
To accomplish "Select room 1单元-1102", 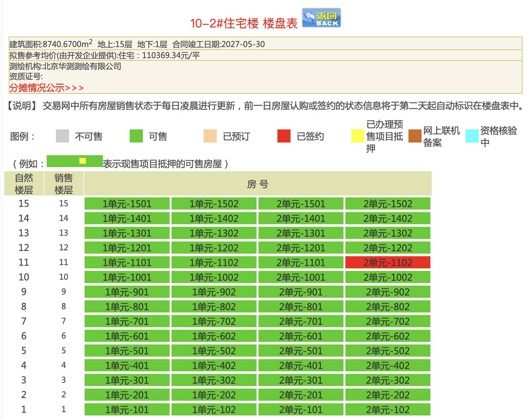I will point(214,262).
